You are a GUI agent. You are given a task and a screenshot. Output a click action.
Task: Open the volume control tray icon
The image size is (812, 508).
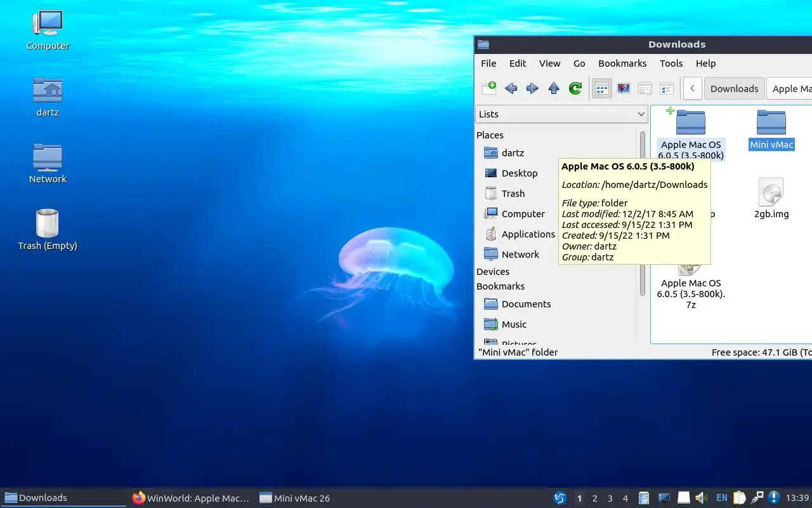701,498
